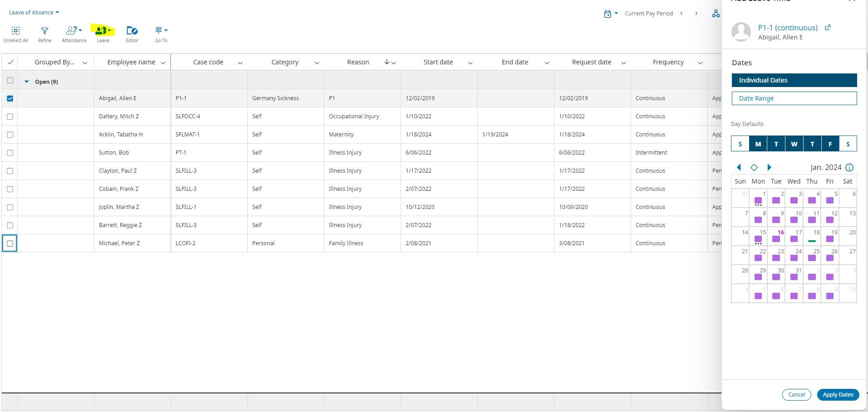Open the Attendance toolbar menu
Viewport: 868px width, 412px height.
74,31
